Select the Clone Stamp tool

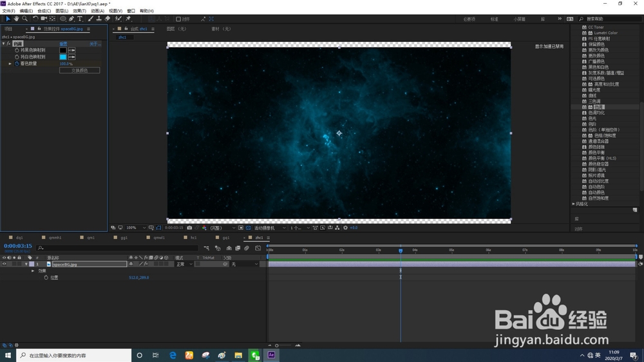point(99,19)
